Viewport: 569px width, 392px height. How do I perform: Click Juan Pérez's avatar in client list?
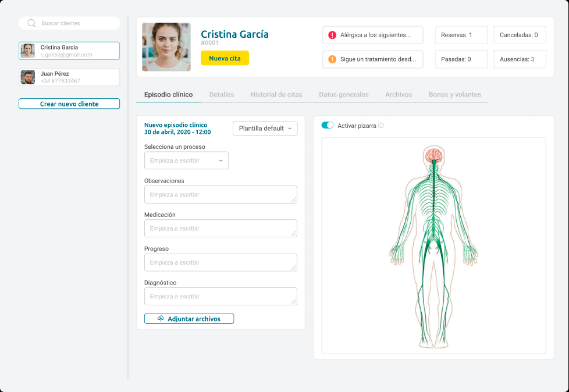click(28, 77)
